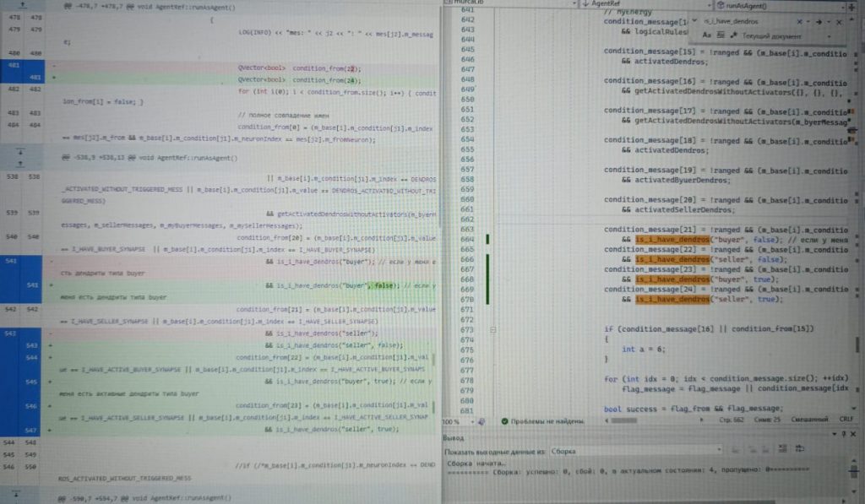Screen dimensions: 865x504
Task: Click the CRLF line ending indicator
Action: (846, 419)
